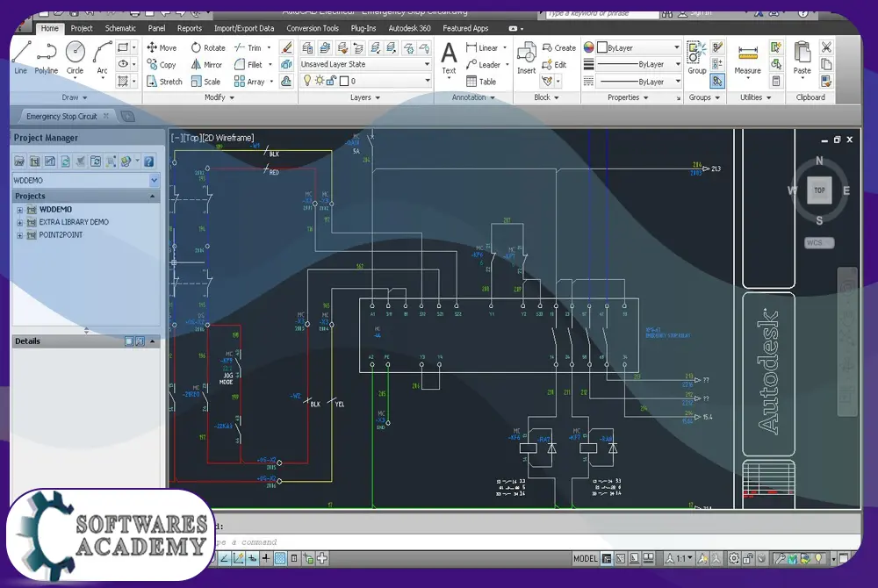Click the Workspace Switching gear icon in status bar
This screenshot has width=878, height=588.
(x=733, y=558)
